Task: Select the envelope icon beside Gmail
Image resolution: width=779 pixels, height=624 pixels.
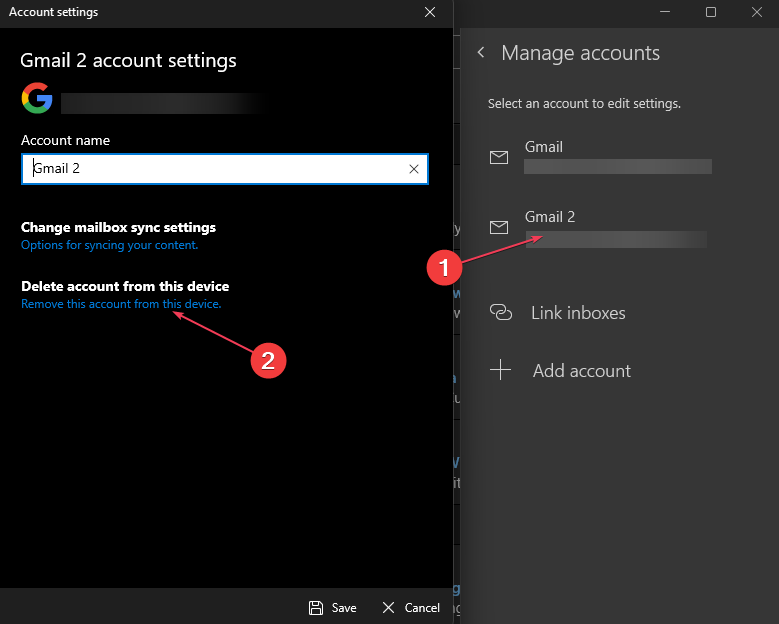Action: pos(498,158)
